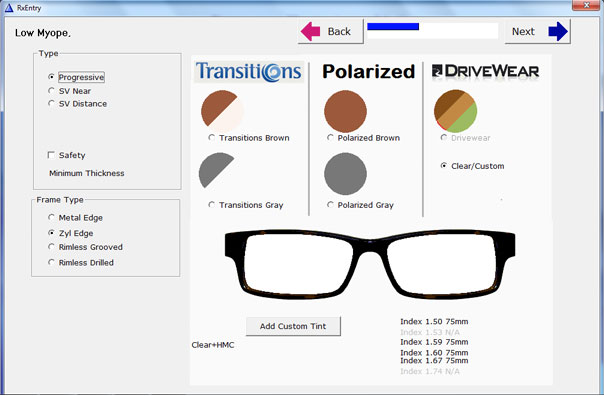Close the RxEntry window
This screenshot has height=396, width=604.
(586, 5)
